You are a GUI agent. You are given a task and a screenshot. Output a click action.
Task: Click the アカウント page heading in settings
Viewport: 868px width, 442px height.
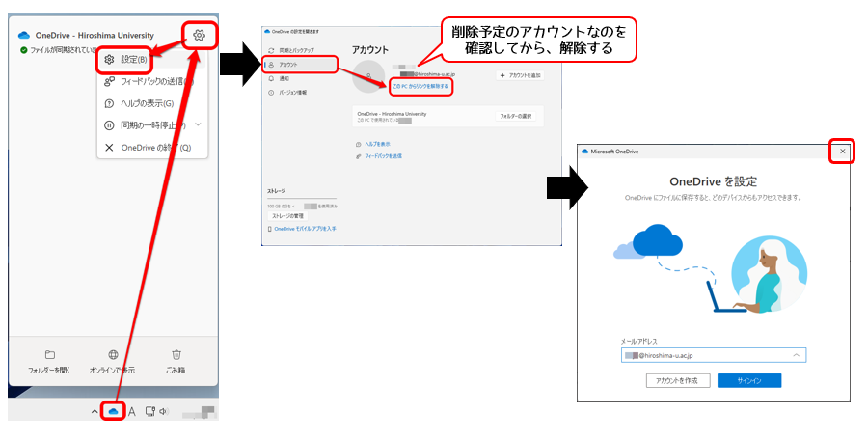coord(370,50)
